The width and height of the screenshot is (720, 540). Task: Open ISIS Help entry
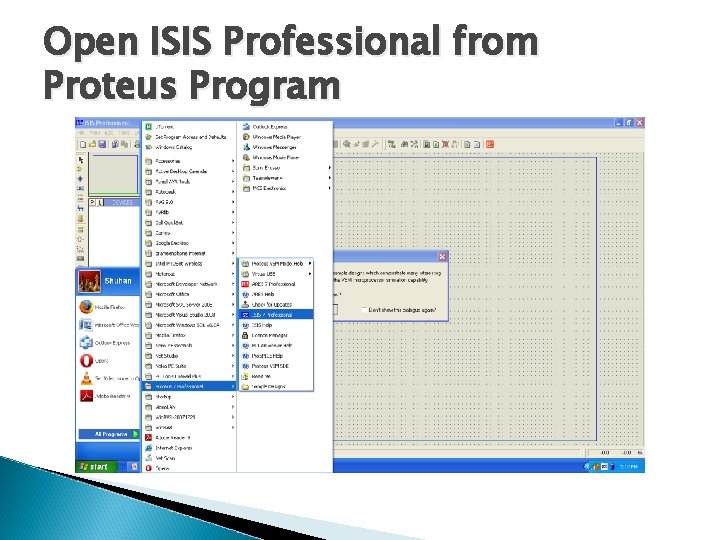point(276,325)
